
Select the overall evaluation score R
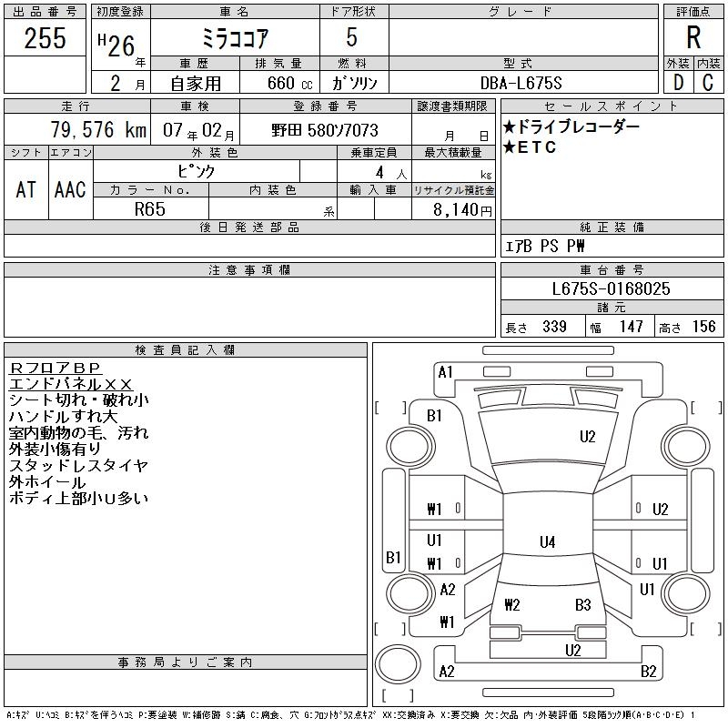point(693,37)
